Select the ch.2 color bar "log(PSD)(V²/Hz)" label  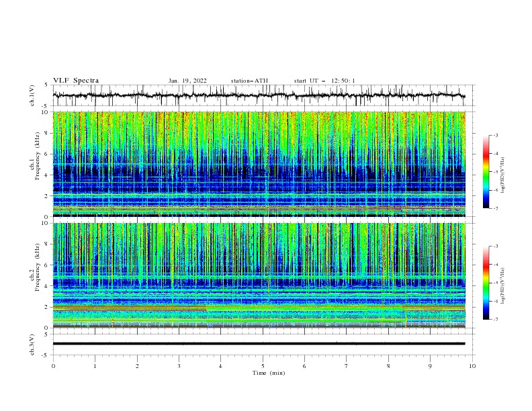[x=502, y=286]
